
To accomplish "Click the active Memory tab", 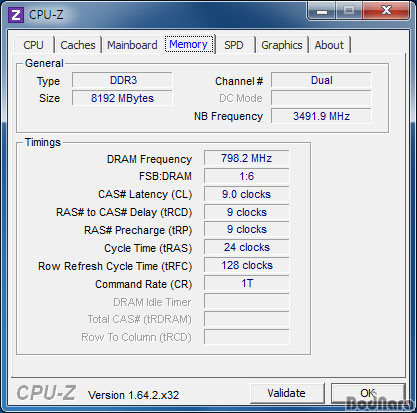I will (x=189, y=44).
